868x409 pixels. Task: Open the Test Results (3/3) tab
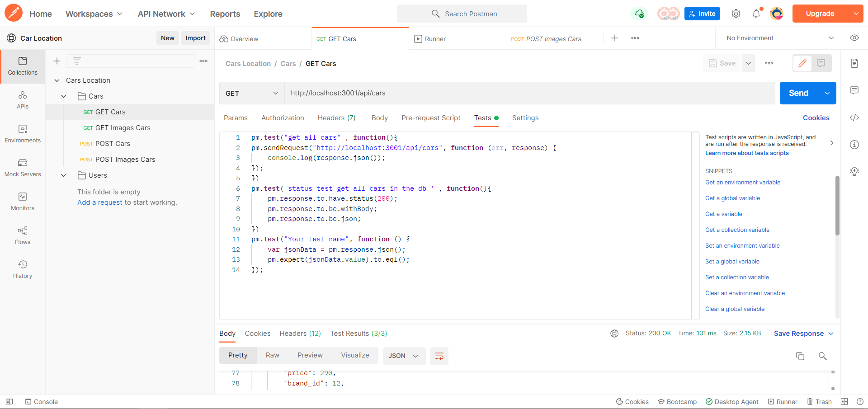point(359,334)
